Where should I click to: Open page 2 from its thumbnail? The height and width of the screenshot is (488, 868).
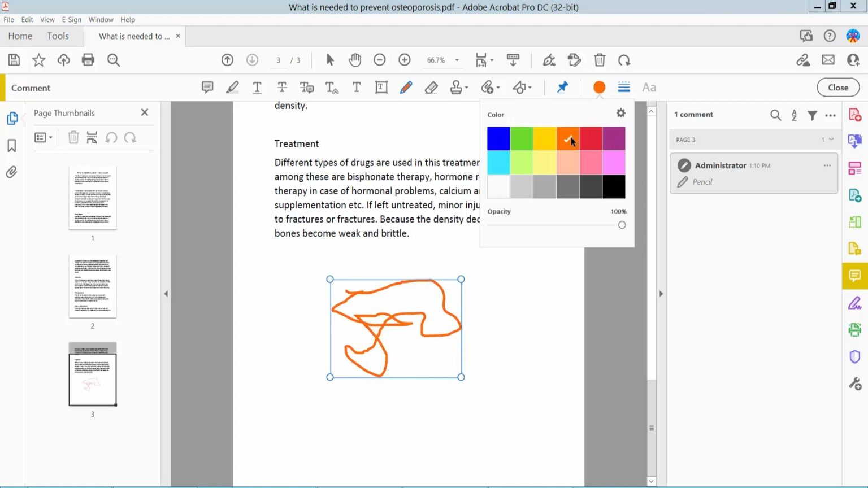pos(92,286)
